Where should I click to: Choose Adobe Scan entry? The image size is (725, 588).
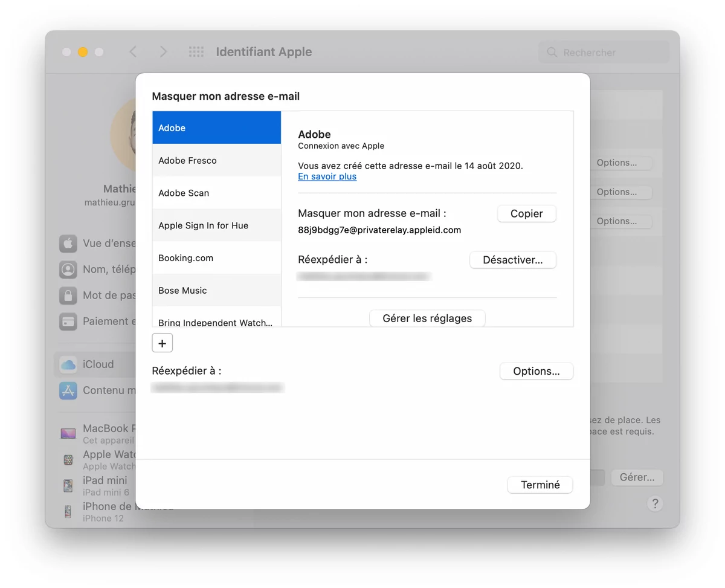point(216,193)
